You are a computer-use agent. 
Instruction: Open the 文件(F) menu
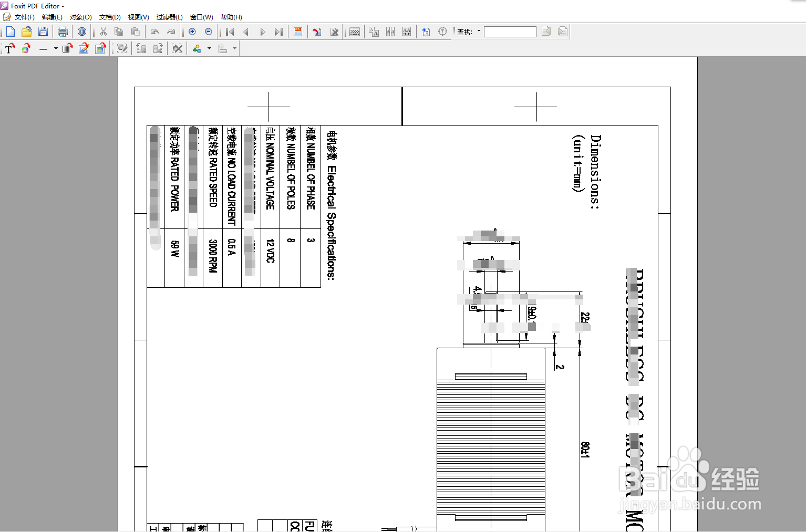point(24,17)
